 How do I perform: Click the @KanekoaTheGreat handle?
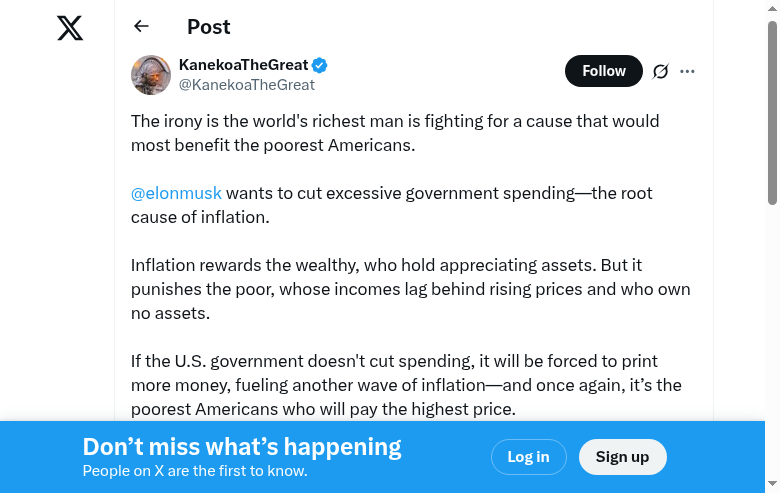coord(246,85)
